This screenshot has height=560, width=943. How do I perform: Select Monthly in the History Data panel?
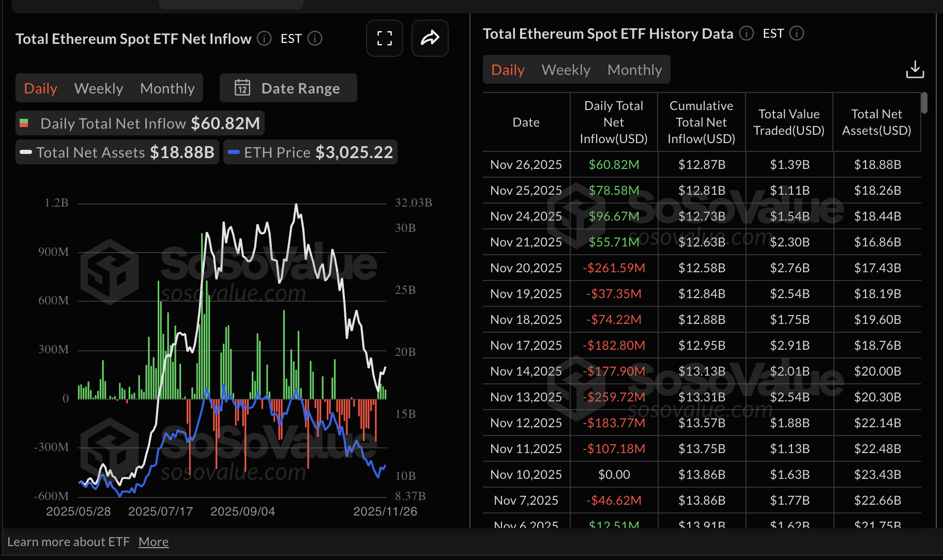point(635,69)
